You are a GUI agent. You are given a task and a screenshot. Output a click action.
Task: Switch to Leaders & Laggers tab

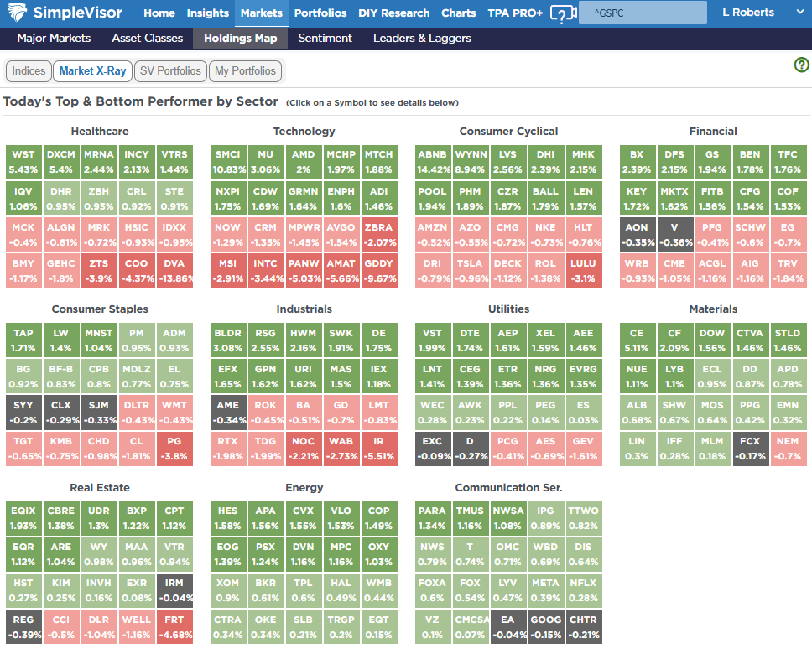point(422,38)
